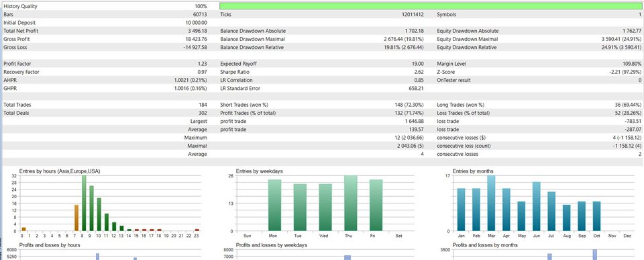Select the October bar in months chart

coord(597,216)
